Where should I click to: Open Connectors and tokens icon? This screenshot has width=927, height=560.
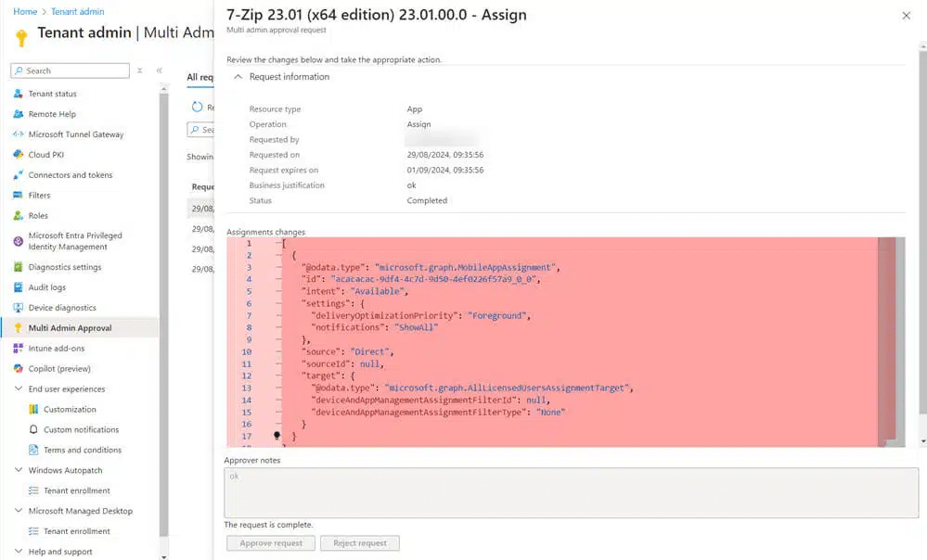19,175
